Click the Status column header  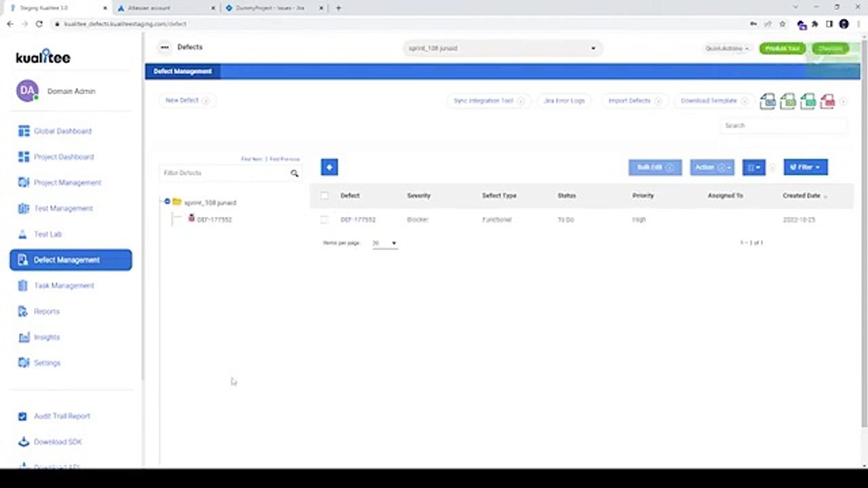566,196
